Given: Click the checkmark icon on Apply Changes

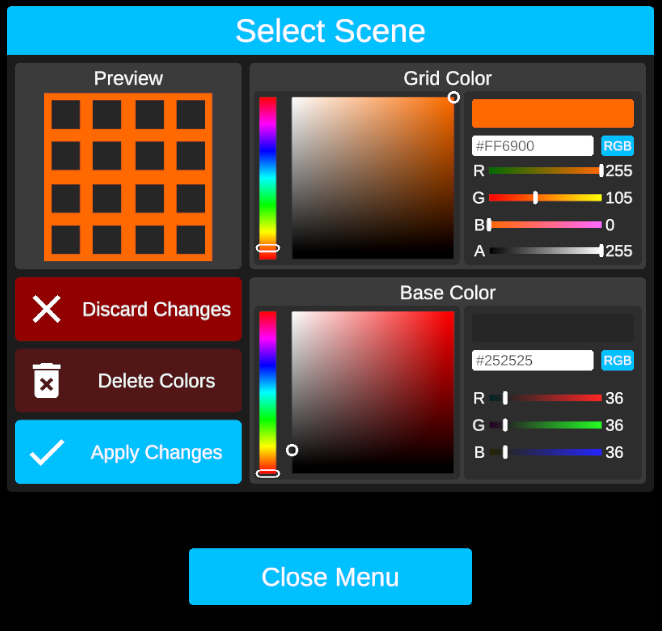Looking at the screenshot, I should 47,452.
